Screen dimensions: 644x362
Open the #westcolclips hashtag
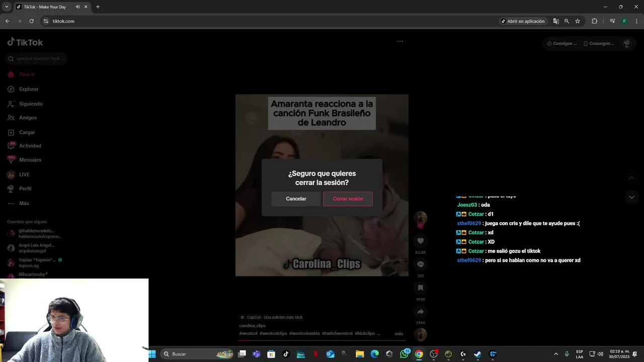273,334
